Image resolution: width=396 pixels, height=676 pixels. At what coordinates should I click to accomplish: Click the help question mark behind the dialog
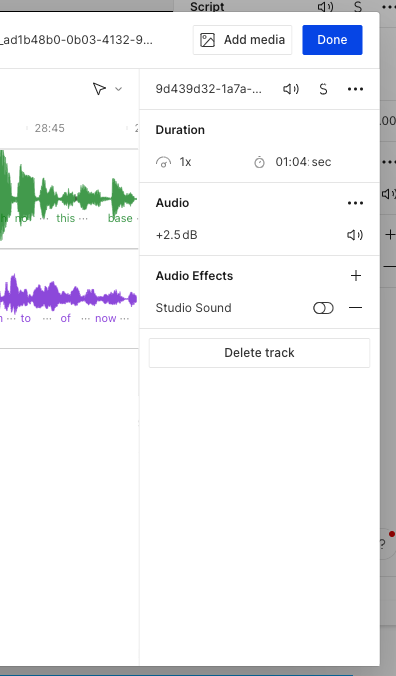382,544
